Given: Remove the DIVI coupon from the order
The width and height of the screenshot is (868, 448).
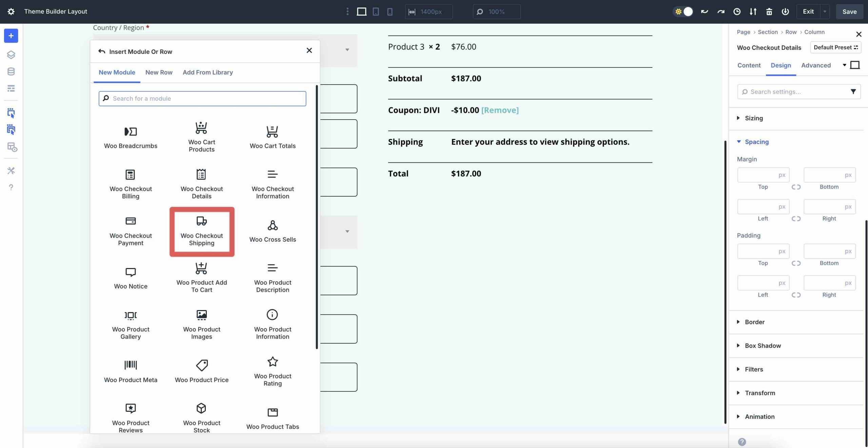Looking at the screenshot, I should [x=499, y=110].
